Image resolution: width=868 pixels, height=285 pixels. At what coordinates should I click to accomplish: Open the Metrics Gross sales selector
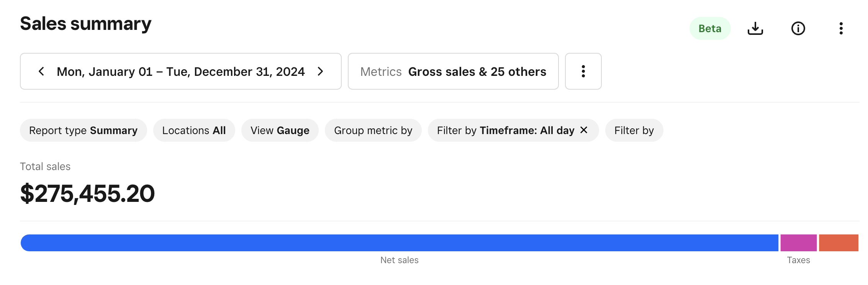(453, 71)
